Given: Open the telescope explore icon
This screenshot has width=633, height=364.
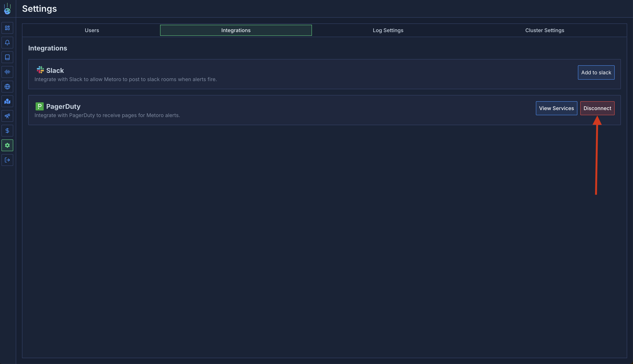Looking at the screenshot, I should (7, 116).
